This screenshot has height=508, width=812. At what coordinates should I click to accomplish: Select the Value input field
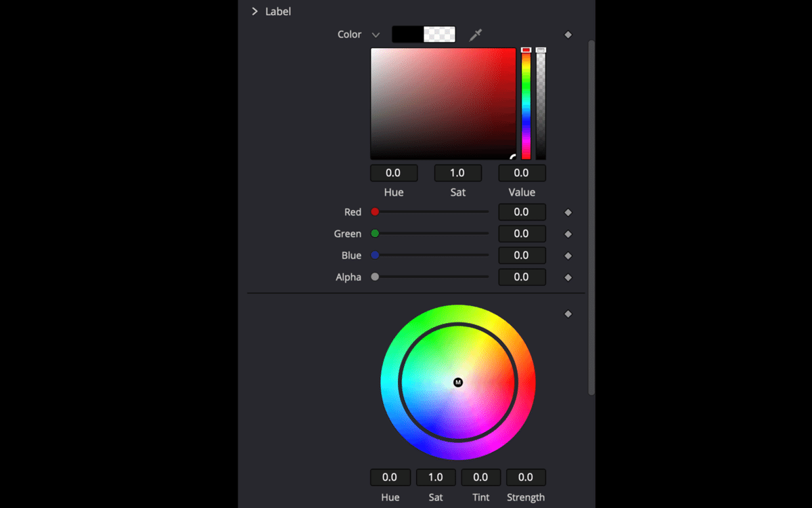click(x=522, y=173)
